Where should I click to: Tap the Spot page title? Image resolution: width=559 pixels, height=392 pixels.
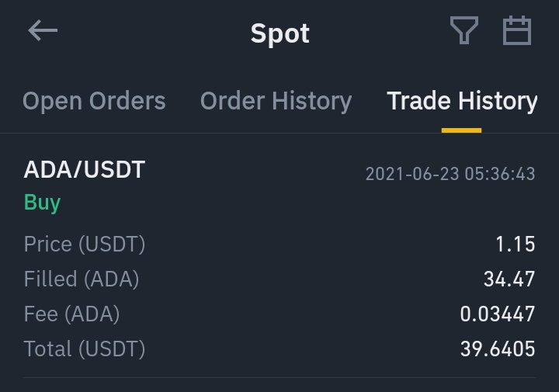click(279, 34)
